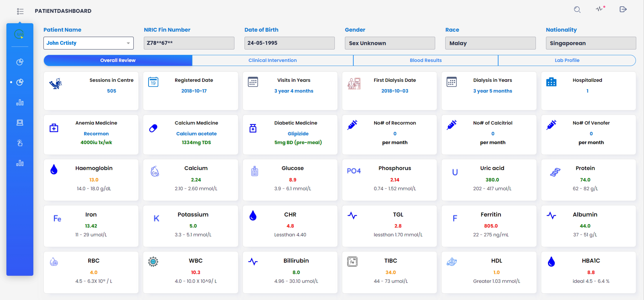This screenshot has width=644, height=300.
Task: Click the laptop icon in sidebar
Action: (20, 122)
